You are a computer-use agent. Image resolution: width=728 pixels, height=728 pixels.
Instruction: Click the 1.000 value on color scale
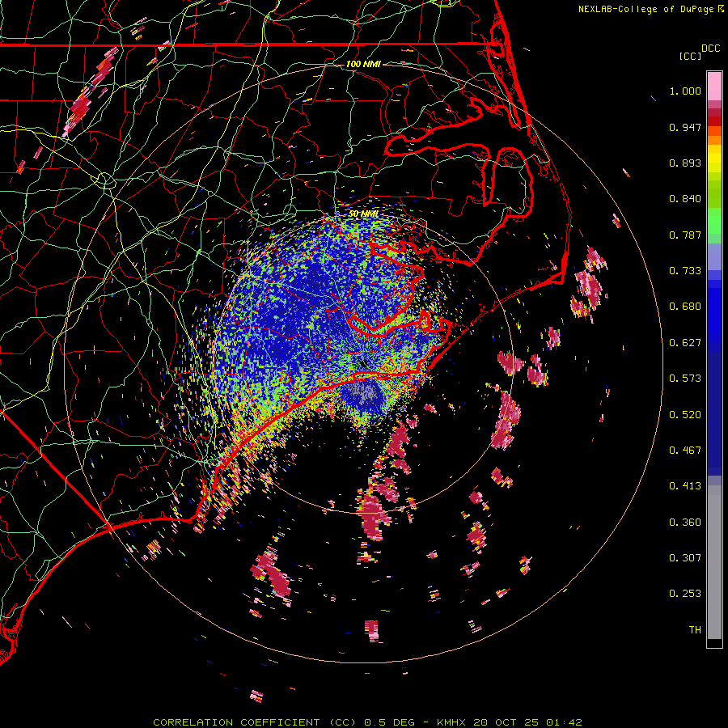[685, 91]
